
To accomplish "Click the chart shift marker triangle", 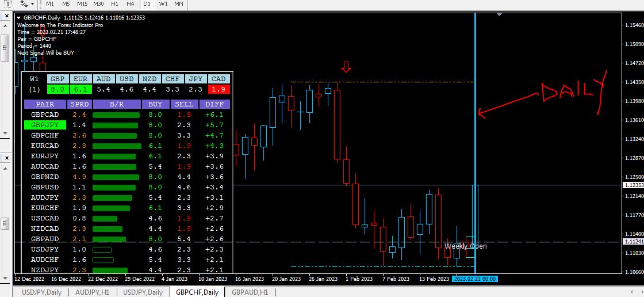I will coord(499,14).
